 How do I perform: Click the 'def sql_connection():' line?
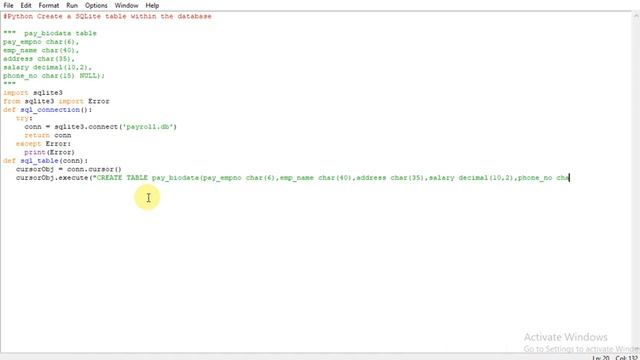pyautogui.click(x=48, y=110)
